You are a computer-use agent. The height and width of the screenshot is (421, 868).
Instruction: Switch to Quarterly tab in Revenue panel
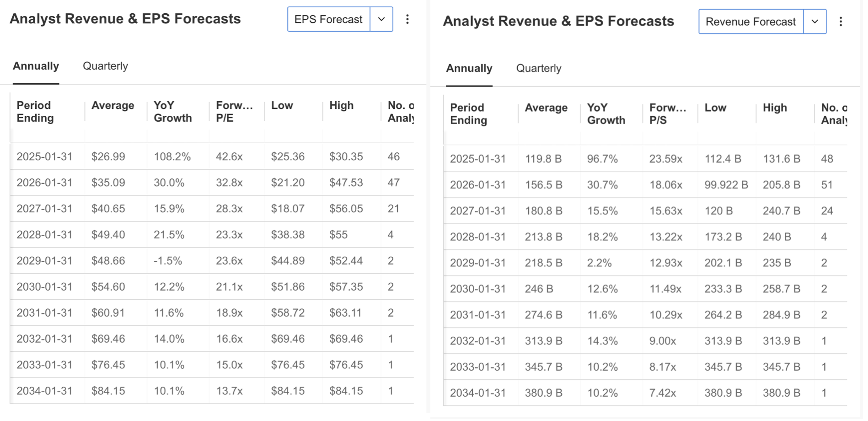[539, 68]
